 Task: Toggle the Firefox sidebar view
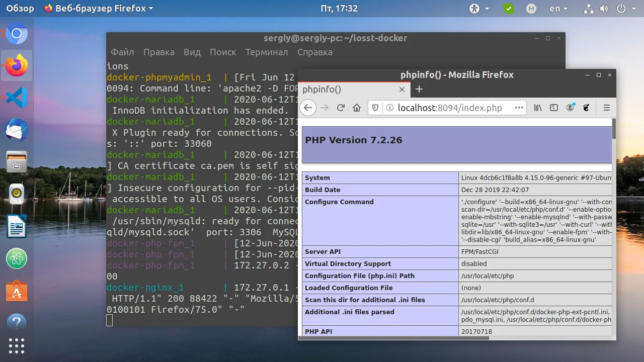[554, 108]
